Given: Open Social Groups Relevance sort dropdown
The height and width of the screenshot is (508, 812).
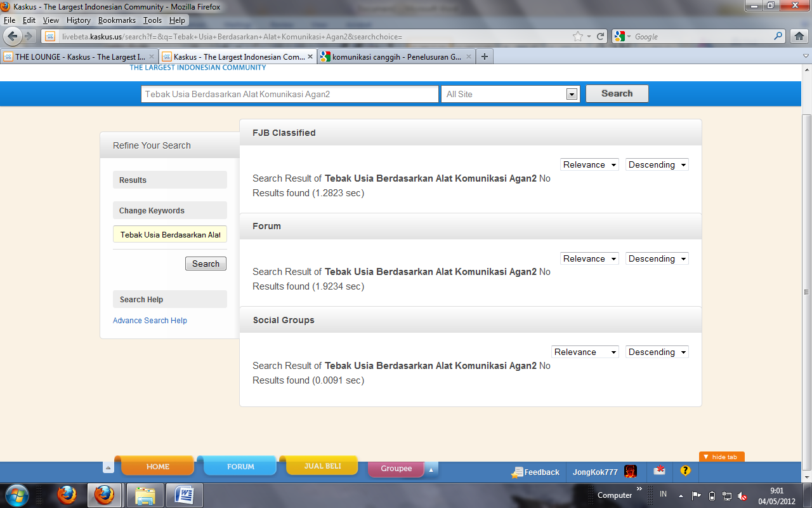Looking at the screenshot, I should pyautogui.click(x=585, y=352).
